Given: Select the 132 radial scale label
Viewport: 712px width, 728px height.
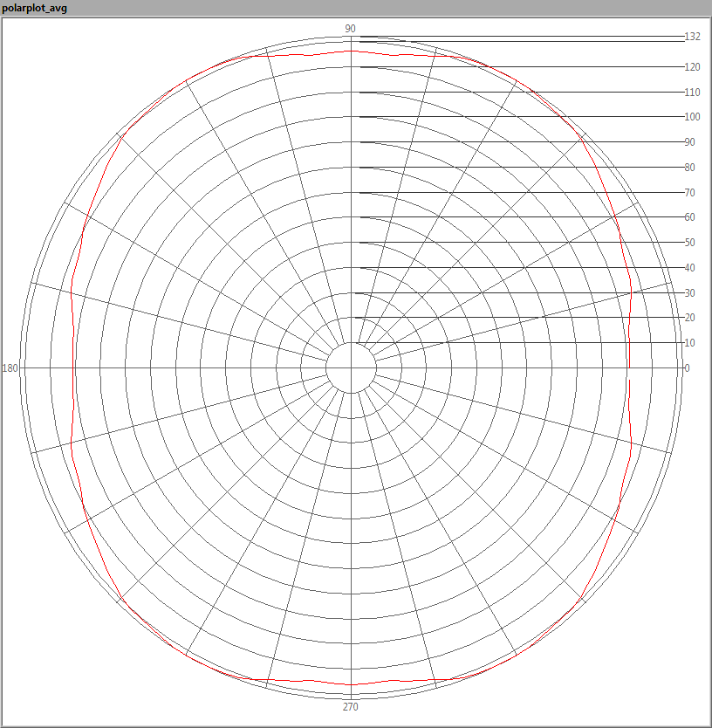Looking at the screenshot, I should [x=693, y=37].
